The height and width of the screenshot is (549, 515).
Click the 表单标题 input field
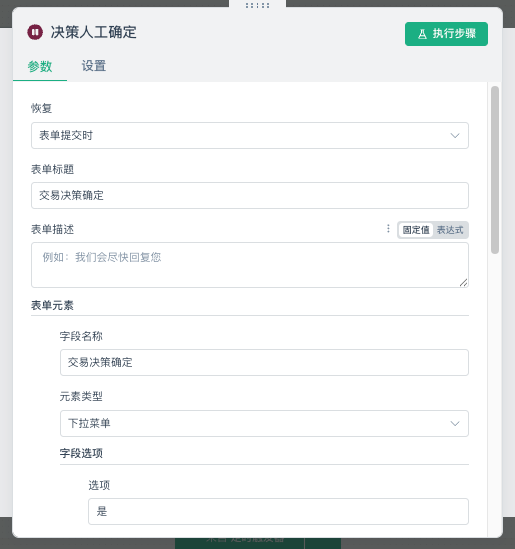point(250,195)
